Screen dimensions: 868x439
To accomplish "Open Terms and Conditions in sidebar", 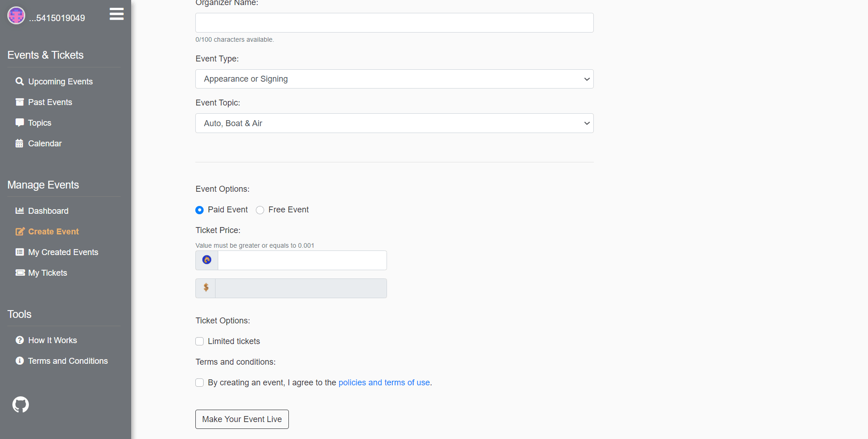I will point(68,361).
